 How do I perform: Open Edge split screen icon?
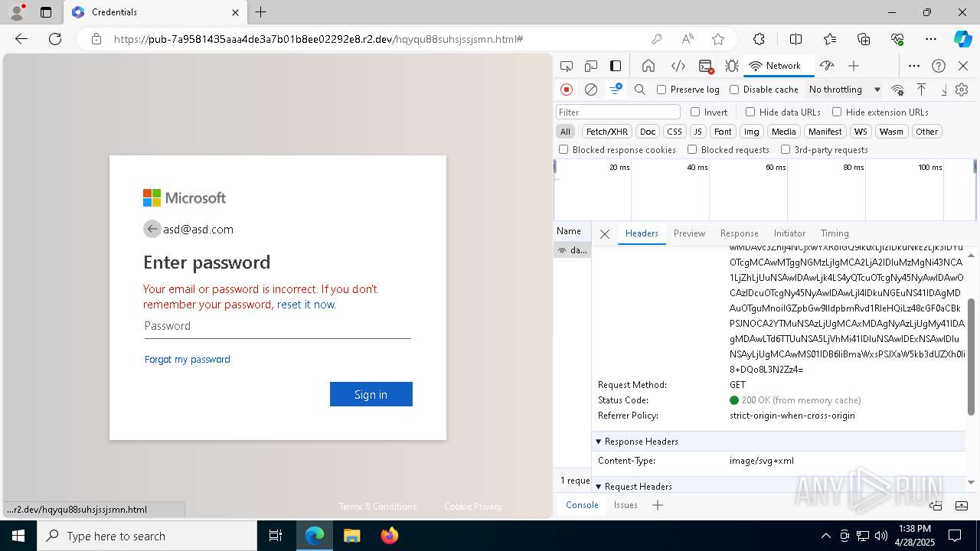[795, 39]
